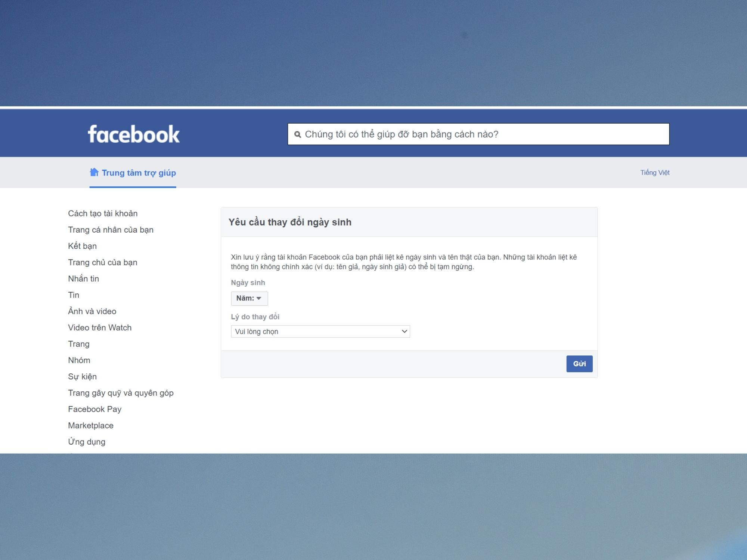Click the Gửi submit button
This screenshot has height=560, width=747.
tap(578, 363)
